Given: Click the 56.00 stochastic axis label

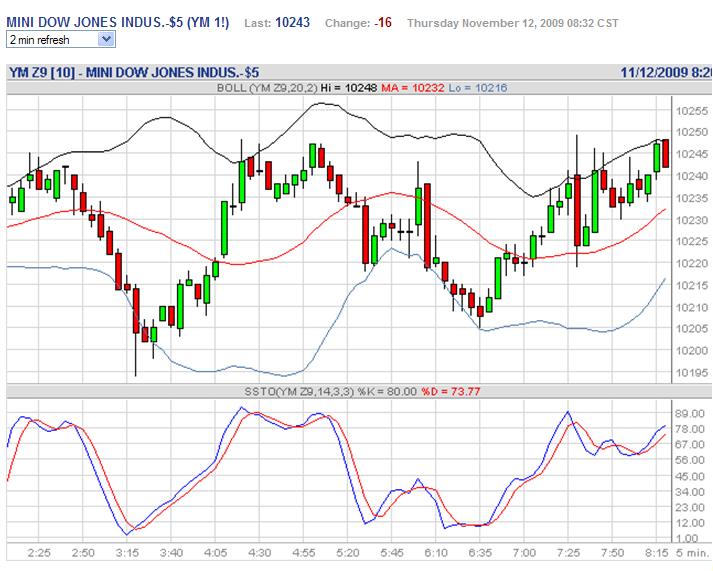Looking at the screenshot, I should click(690, 460).
